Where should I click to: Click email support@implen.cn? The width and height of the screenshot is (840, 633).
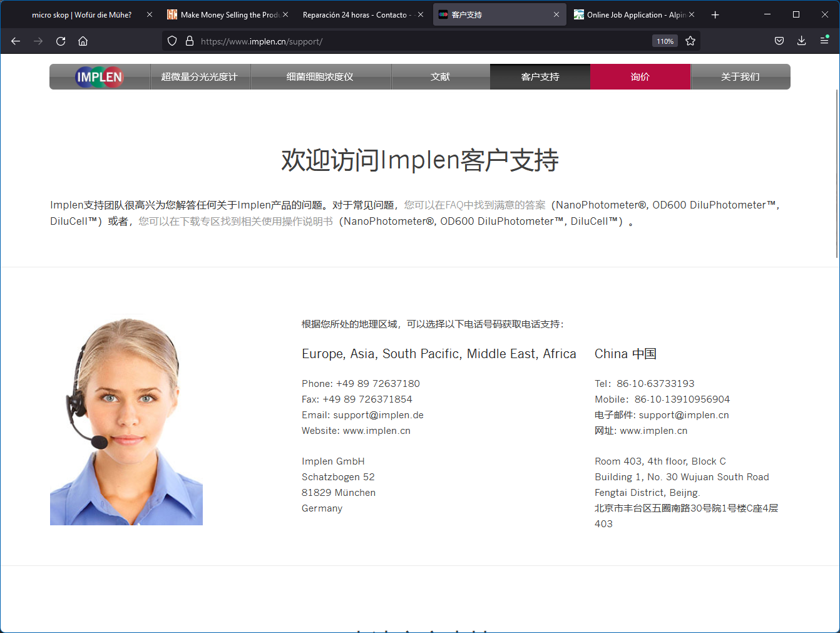point(684,415)
